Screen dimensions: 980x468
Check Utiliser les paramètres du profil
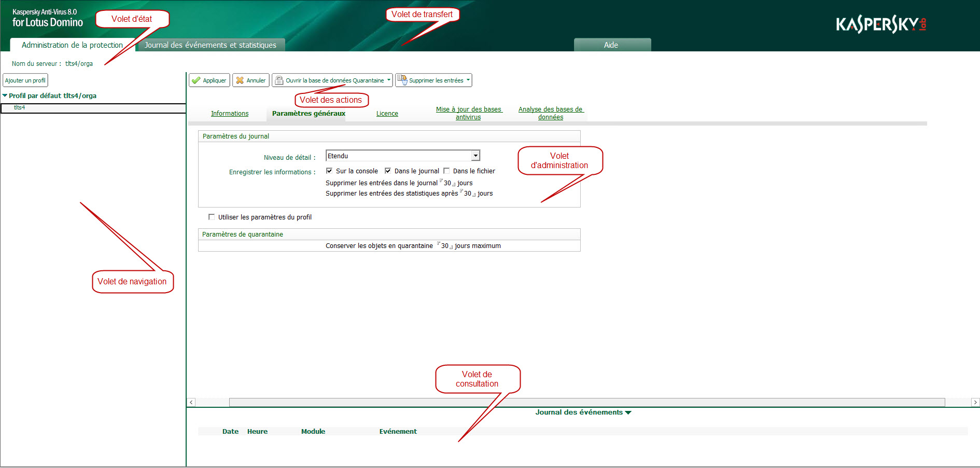[212, 217]
